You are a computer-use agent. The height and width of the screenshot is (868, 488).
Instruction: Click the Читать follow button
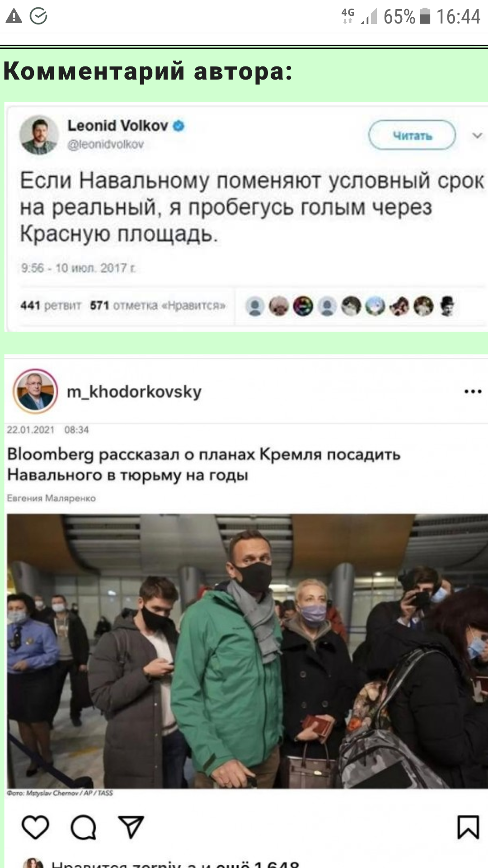click(412, 135)
